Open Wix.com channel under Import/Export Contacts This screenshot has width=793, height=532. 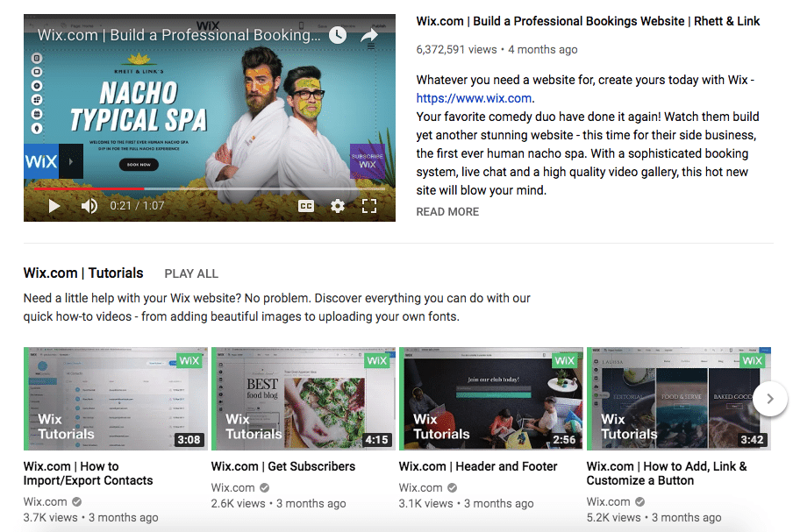[45, 501]
